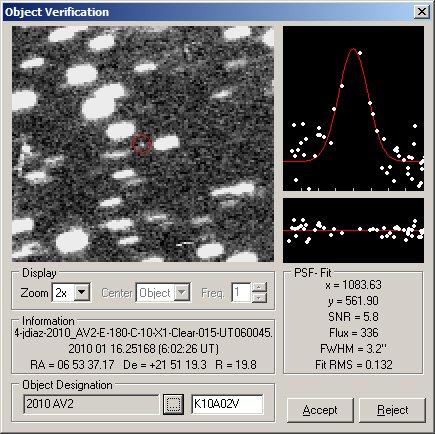Close the Object Verification dialog
Image resolution: width=435 pixels, height=434 pixels.
[x=421, y=12]
